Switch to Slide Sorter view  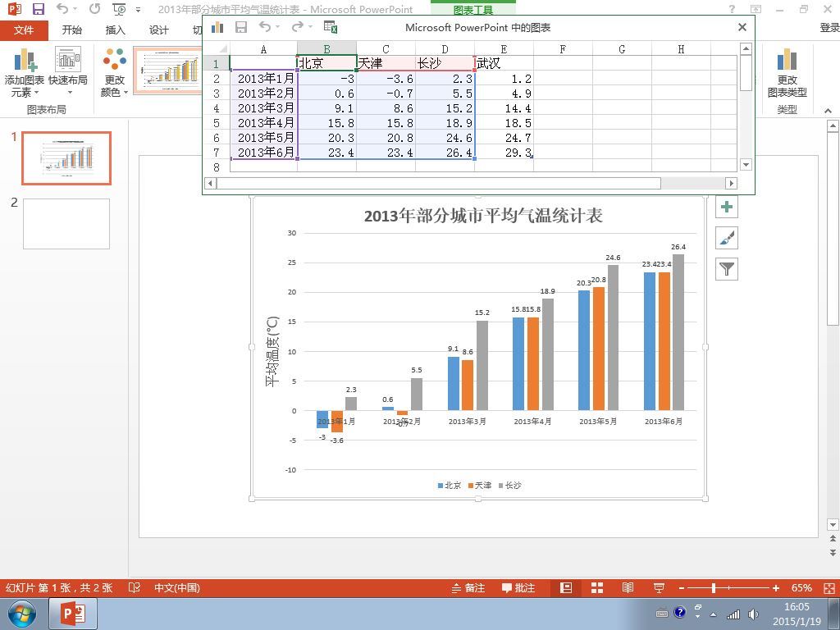(x=597, y=588)
